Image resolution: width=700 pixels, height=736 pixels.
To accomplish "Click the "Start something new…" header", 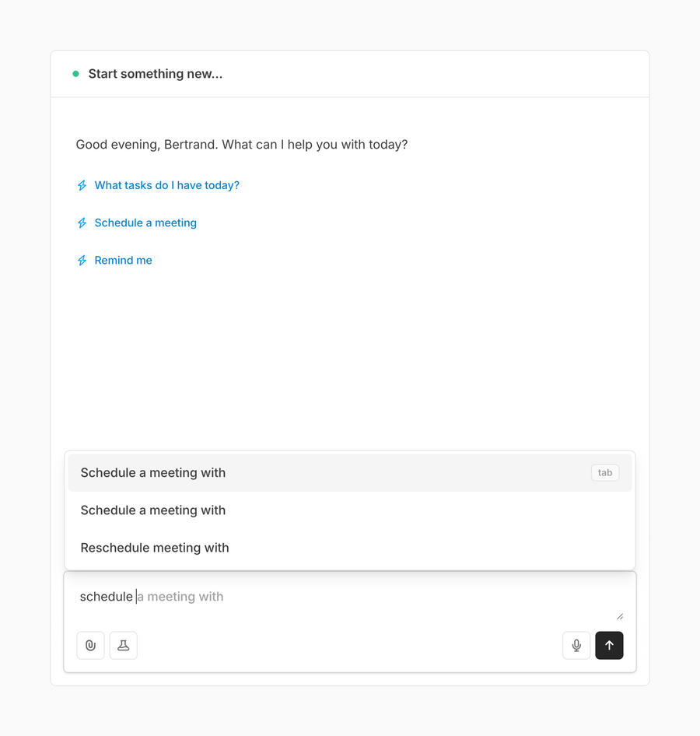I will 156,73.
